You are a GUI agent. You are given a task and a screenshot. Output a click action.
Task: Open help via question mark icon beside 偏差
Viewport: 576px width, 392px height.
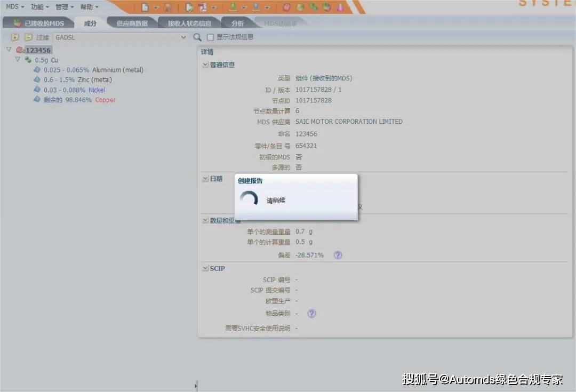[338, 255]
